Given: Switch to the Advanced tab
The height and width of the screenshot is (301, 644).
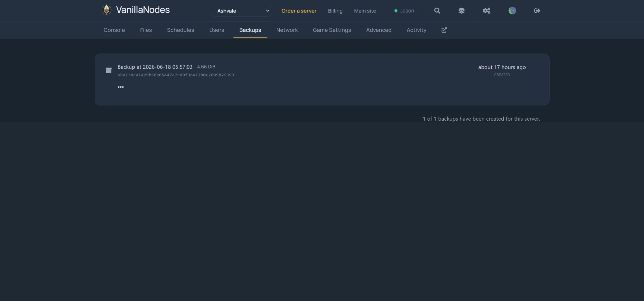Looking at the screenshot, I should tap(379, 30).
